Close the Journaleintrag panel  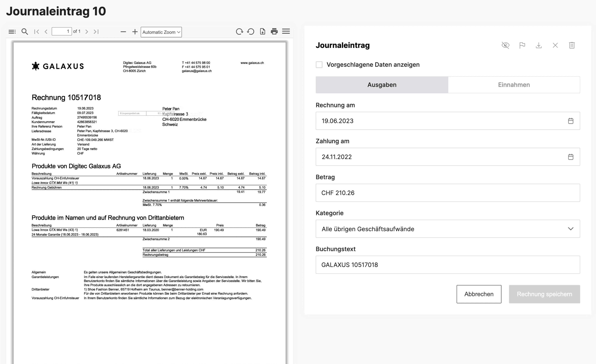tap(555, 45)
